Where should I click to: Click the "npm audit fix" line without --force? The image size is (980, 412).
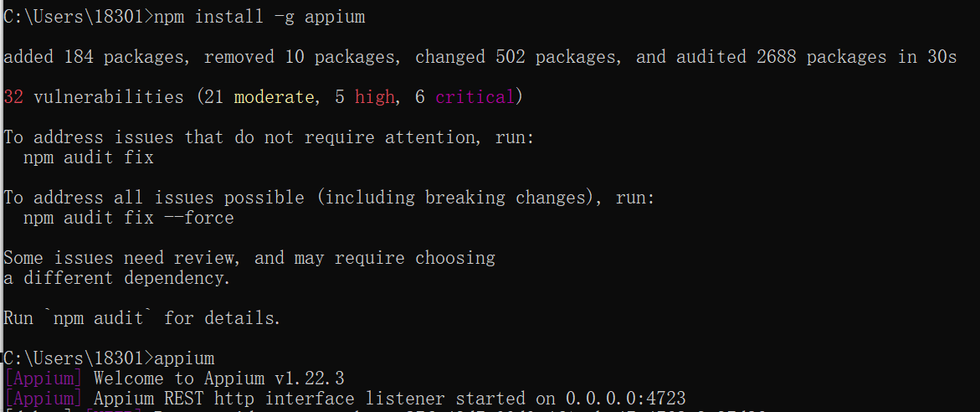[89, 157]
